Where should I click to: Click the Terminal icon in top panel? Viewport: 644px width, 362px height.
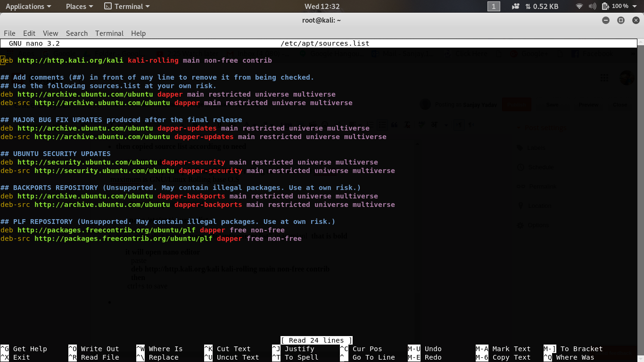108,6
